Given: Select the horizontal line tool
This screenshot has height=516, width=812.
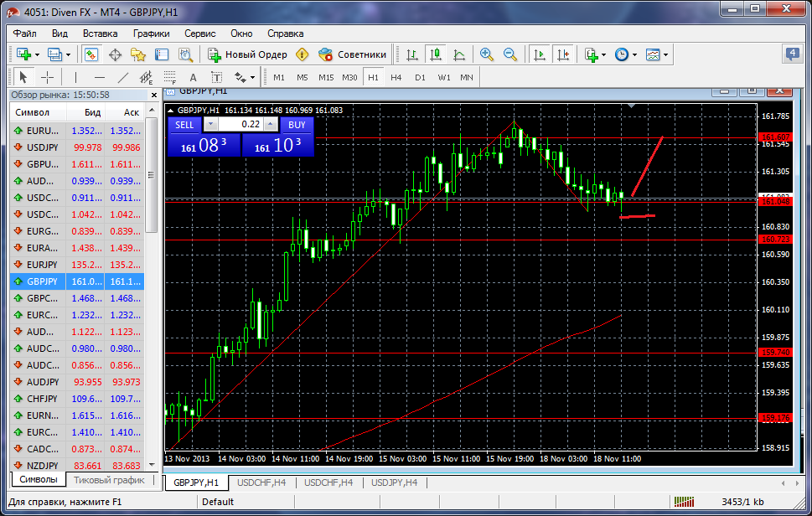Looking at the screenshot, I should [100, 77].
